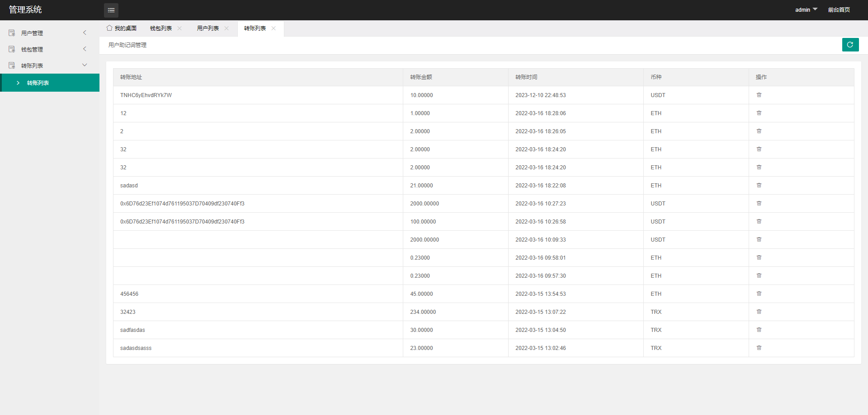Click the 转账金额 column header

click(x=421, y=77)
